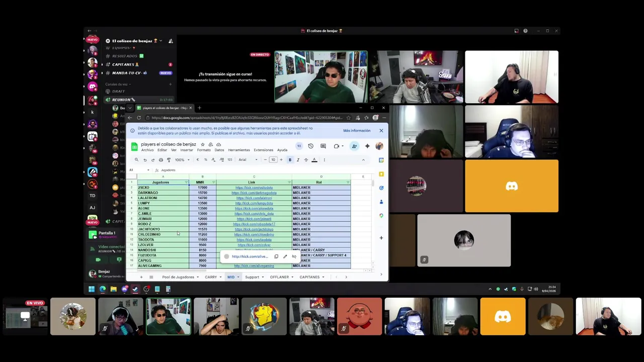Increase decimal places
The image size is (644, 362).
pyautogui.click(x=221, y=160)
